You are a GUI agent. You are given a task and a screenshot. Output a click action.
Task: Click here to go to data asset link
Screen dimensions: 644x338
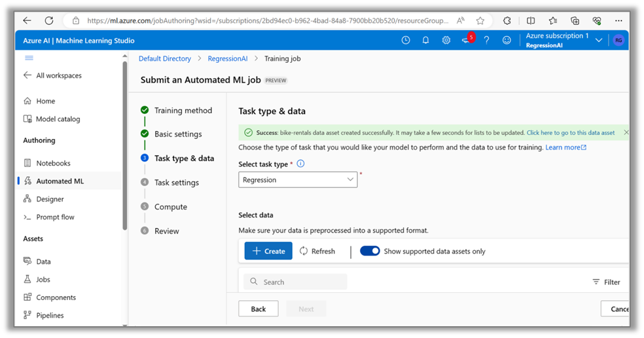point(571,133)
